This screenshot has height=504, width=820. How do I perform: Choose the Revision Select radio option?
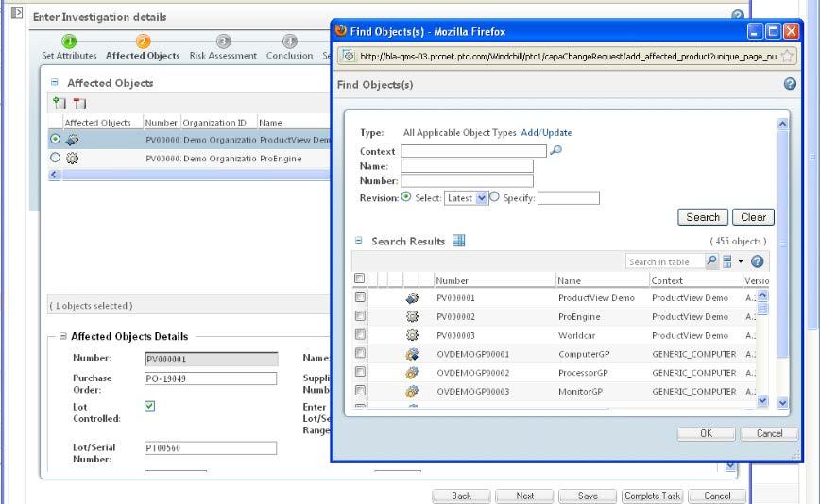[406, 197]
